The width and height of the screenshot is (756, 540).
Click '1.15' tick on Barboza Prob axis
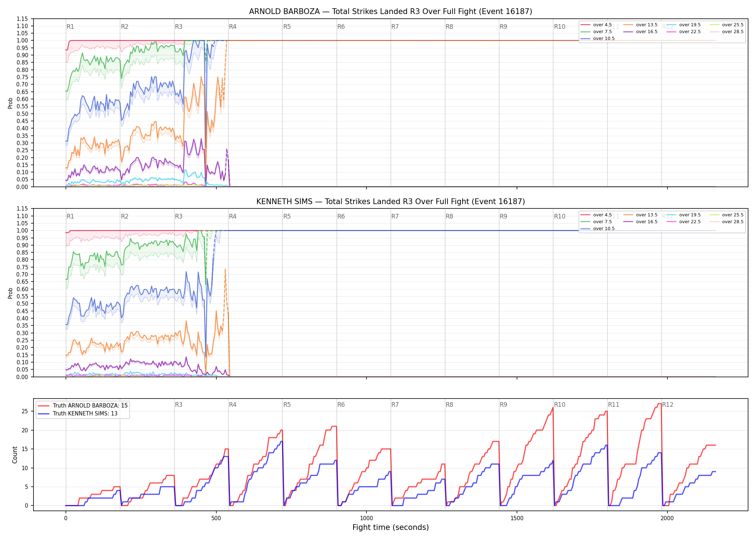pos(22,19)
